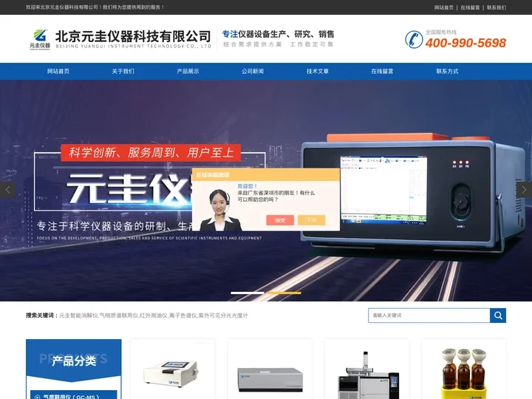Open 公司新闻 navigation item
Viewport: 532px width, 399px height.
pos(253,71)
